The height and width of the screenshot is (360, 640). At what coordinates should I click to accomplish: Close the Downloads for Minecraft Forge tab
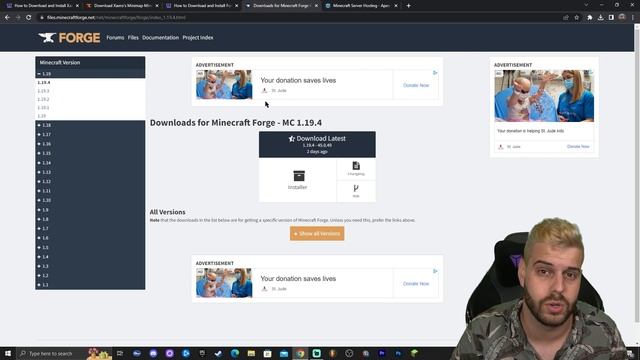tap(316, 6)
